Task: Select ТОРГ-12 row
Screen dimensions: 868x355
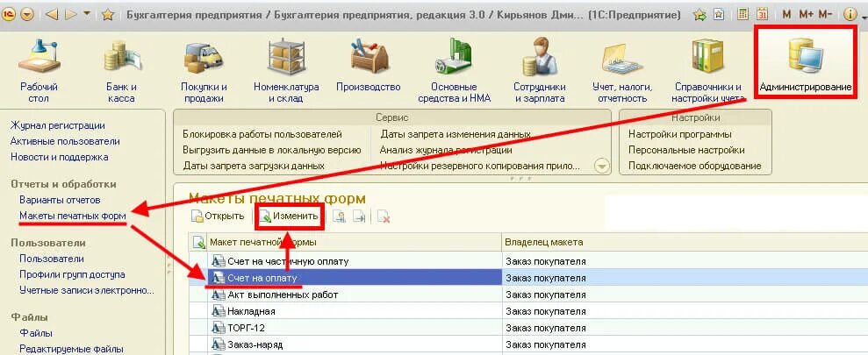Action: 528,328
